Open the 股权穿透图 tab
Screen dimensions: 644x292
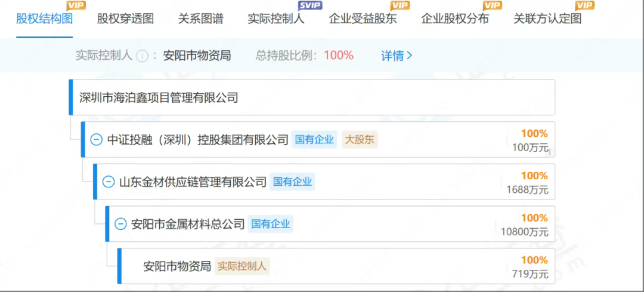click(x=125, y=19)
